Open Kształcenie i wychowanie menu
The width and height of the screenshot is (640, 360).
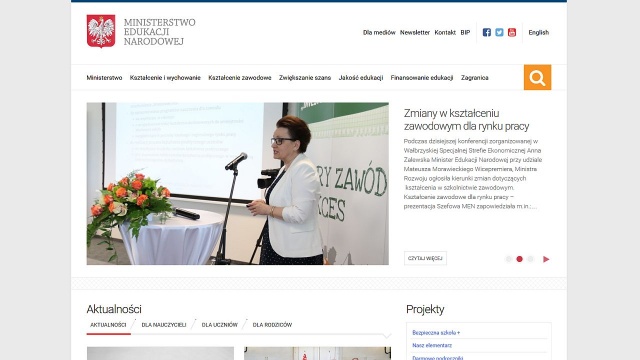coord(165,78)
